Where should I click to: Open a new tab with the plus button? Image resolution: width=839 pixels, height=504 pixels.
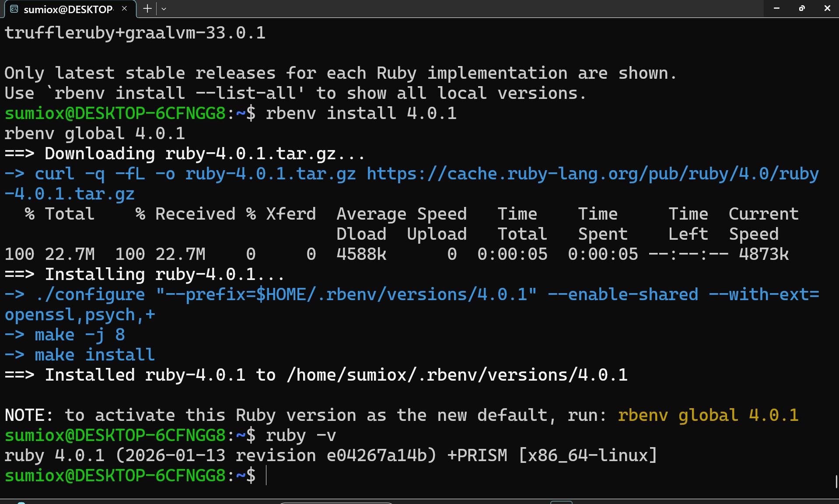(147, 9)
